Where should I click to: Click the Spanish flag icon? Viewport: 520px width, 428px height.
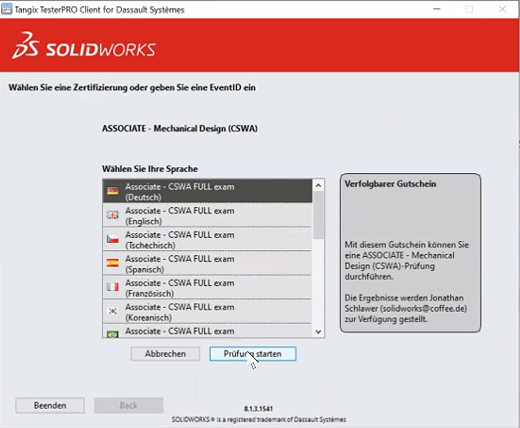(x=113, y=263)
